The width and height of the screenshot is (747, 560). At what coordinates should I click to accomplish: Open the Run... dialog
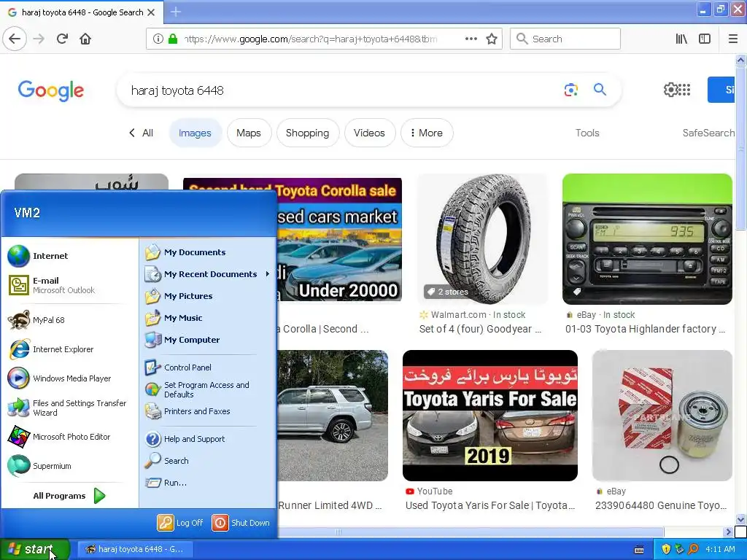(x=208, y=483)
